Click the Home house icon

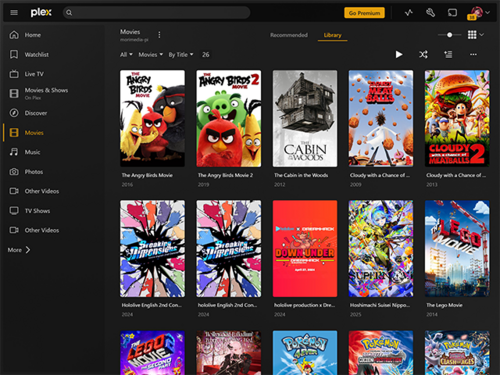[x=14, y=35]
